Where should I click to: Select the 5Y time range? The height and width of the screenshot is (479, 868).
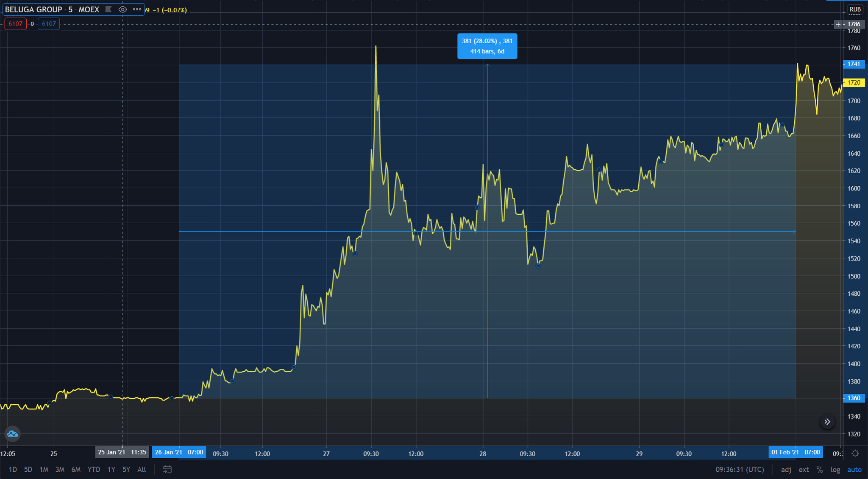[x=126, y=469]
